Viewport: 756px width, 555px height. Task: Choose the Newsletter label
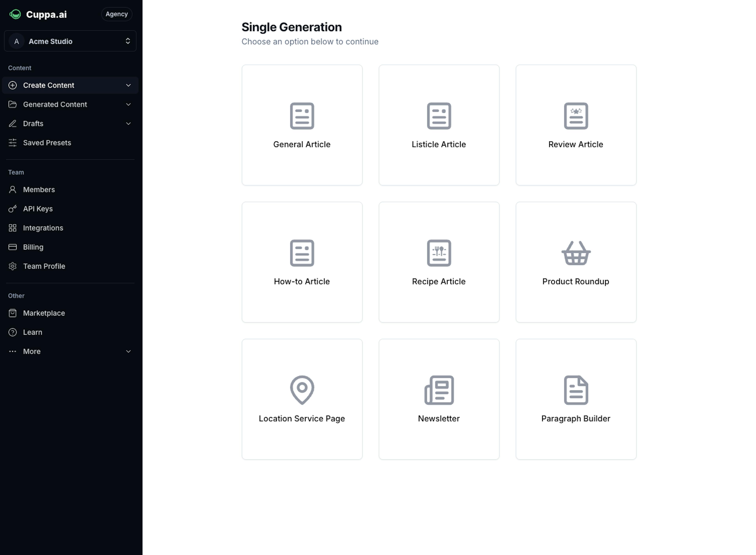[x=439, y=419]
